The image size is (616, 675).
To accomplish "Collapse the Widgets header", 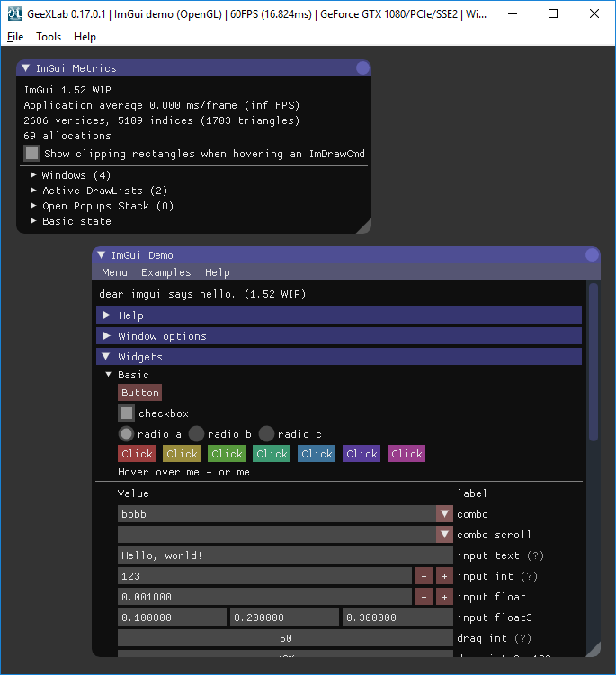I will click(339, 357).
